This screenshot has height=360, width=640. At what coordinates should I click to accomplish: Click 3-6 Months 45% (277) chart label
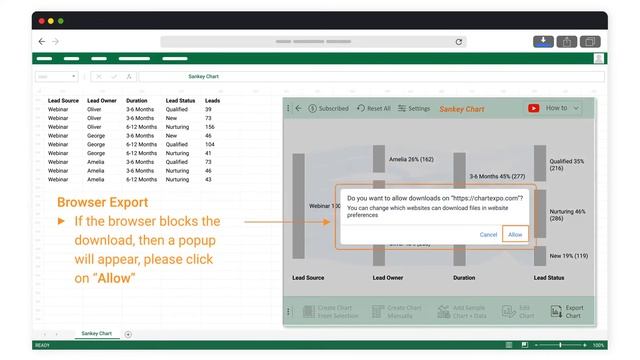point(497,176)
